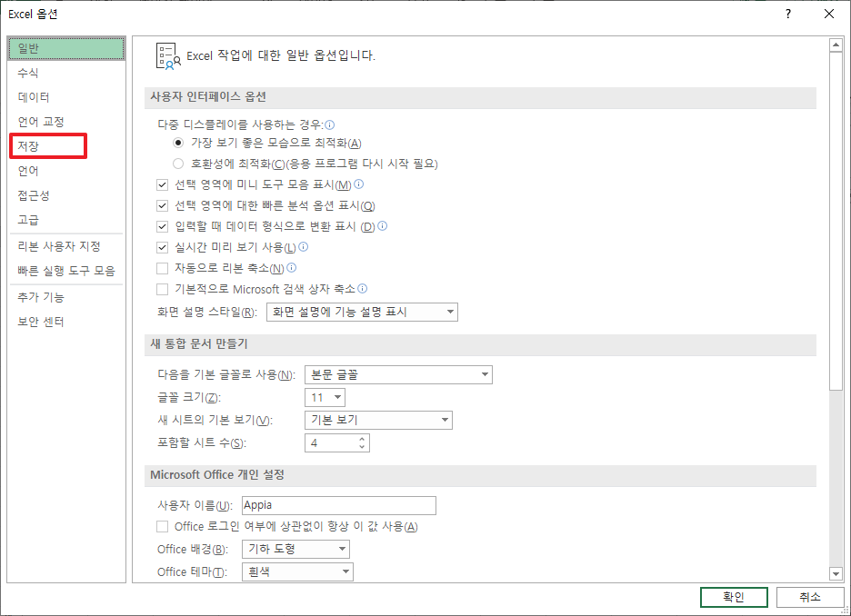Decrease 포함할 시트 수 with down arrow

click(x=363, y=447)
